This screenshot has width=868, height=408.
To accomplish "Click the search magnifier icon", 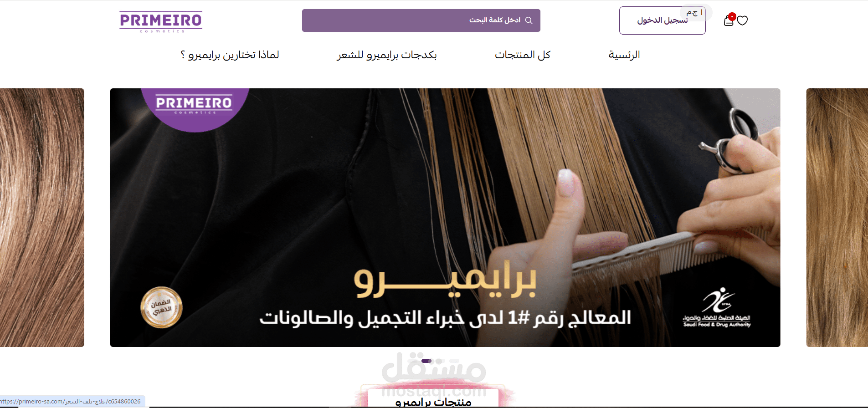I will pos(529,20).
